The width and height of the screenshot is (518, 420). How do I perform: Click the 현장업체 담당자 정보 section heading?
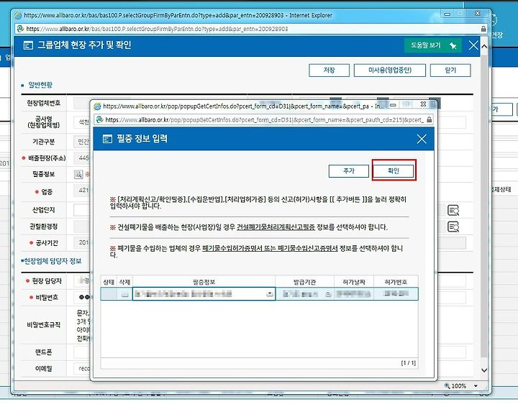click(53, 261)
